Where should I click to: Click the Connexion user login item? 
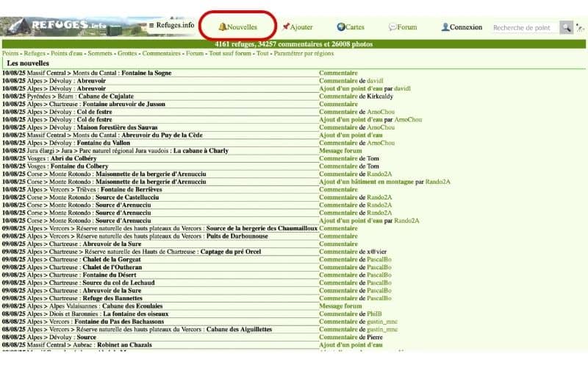tap(462, 27)
